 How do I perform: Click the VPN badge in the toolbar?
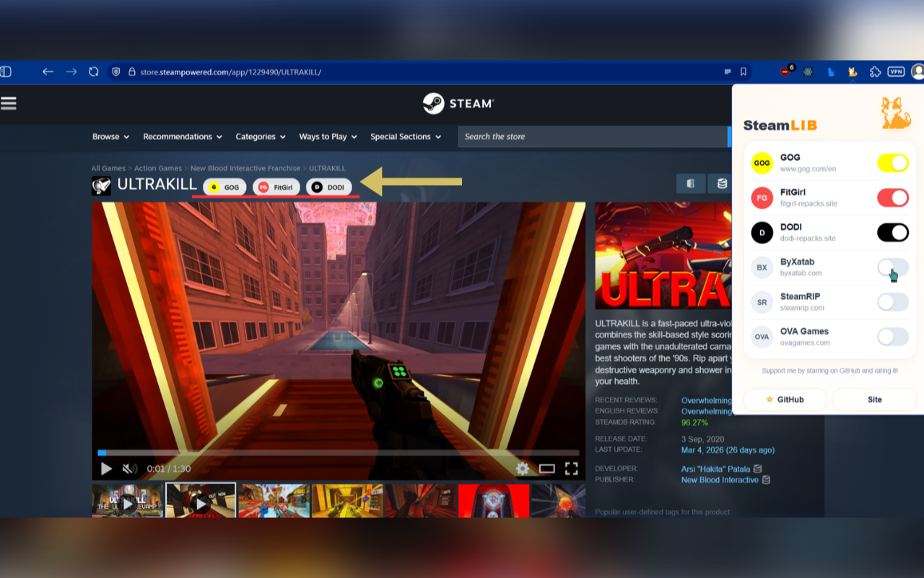[x=896, y=72]
